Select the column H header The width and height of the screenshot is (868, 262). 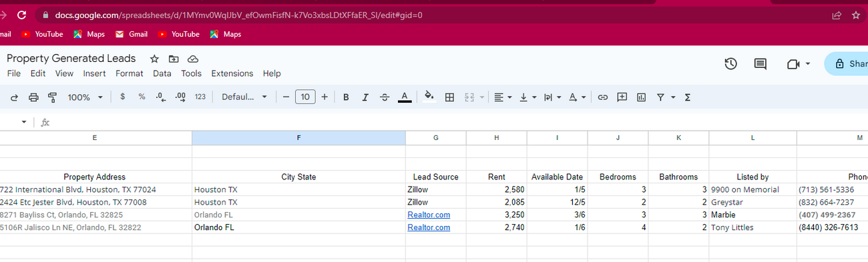pyautogui.click(x=496, y=138)
